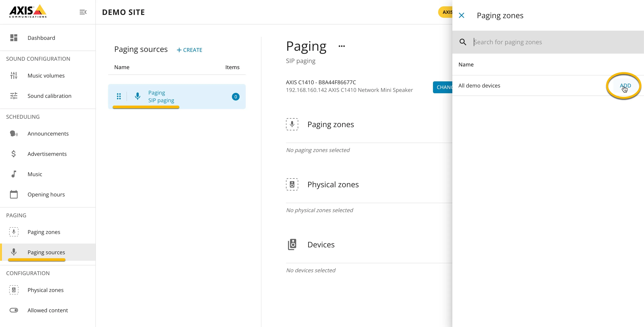The width and height of the screenshot is (644, 327).
Task: Click the sidebar Paging zones microphone icon
Action: click(x=14, y=232)
